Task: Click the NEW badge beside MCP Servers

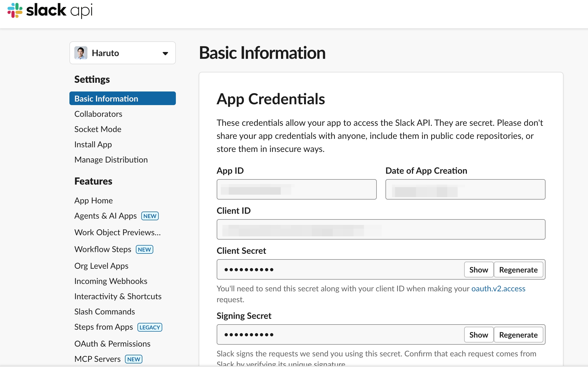Action: (134, 359)
